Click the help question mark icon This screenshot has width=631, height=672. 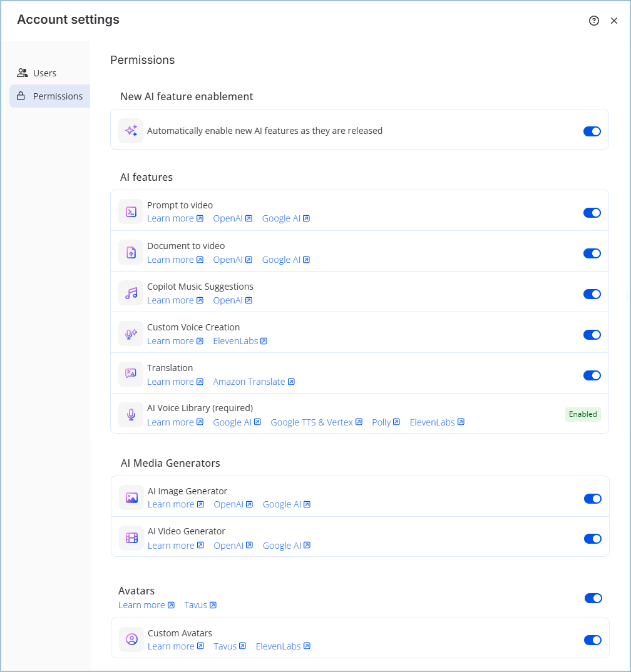593,21
